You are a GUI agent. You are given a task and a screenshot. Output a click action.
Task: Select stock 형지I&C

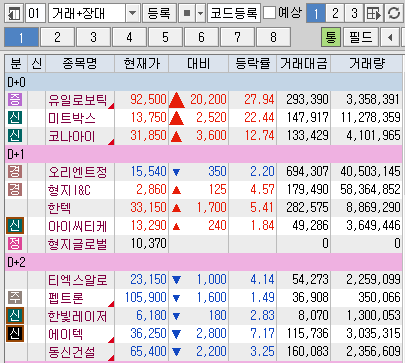pyautogui.click(x=69, y=190)
